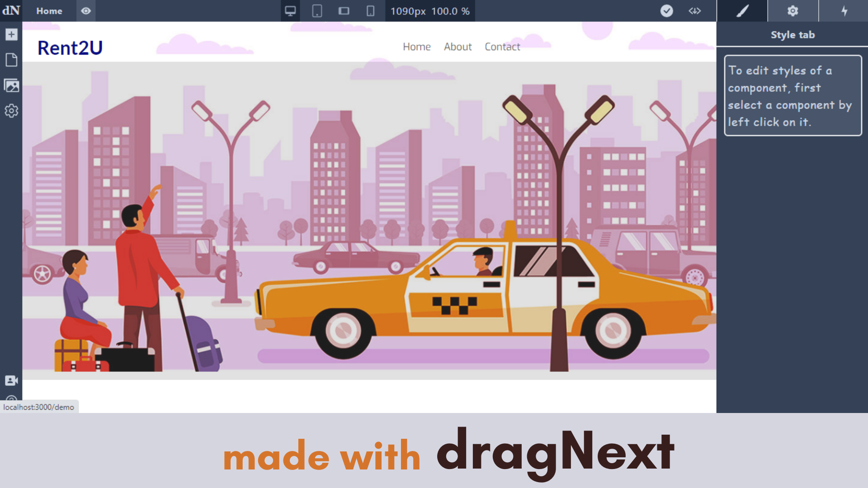This screenshot has height=488, width=868.
Task: Toggle the preview eye icon
Action: pyautogui.click(x=86, y=11)
